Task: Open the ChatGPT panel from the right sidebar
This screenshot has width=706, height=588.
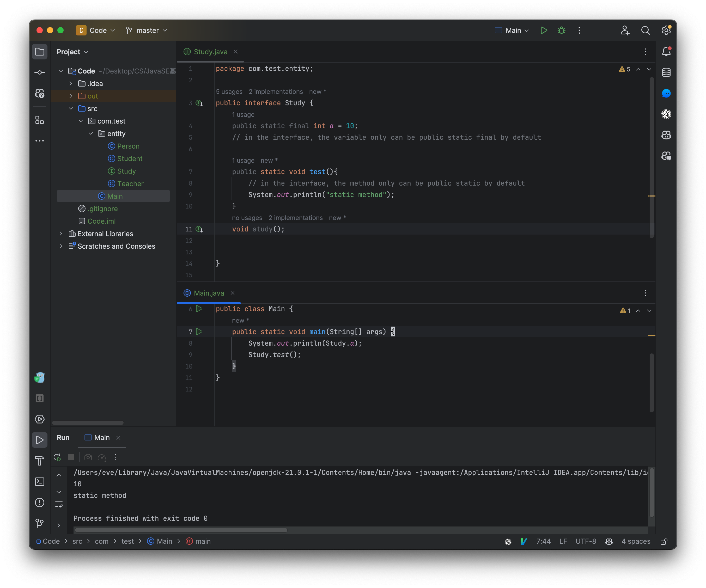Action: coord(666,114)
